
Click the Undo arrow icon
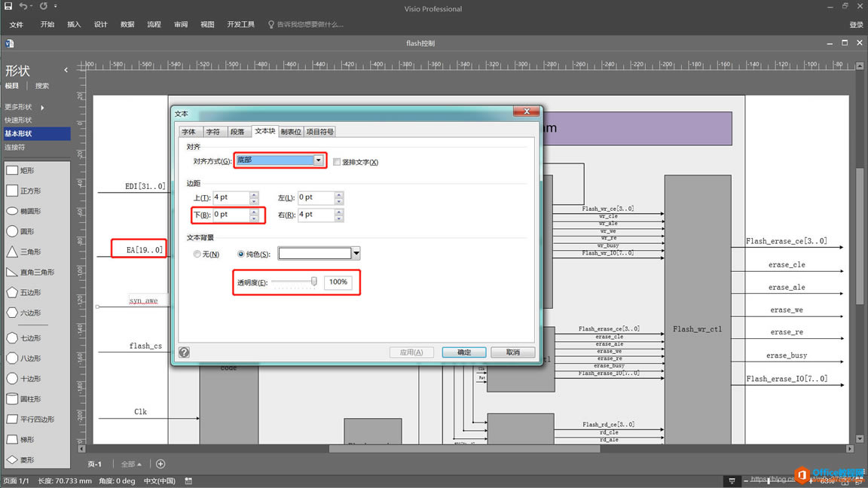[23, 7]
